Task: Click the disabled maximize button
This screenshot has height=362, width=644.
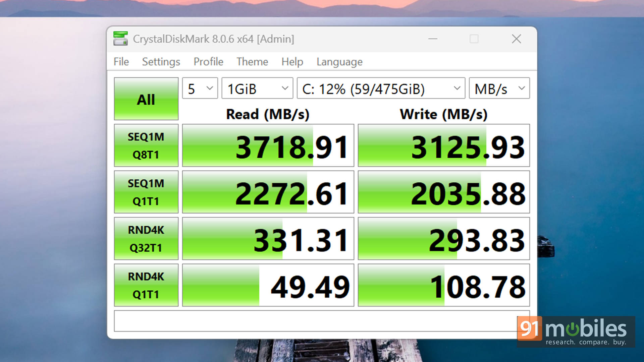Action: 474,39
